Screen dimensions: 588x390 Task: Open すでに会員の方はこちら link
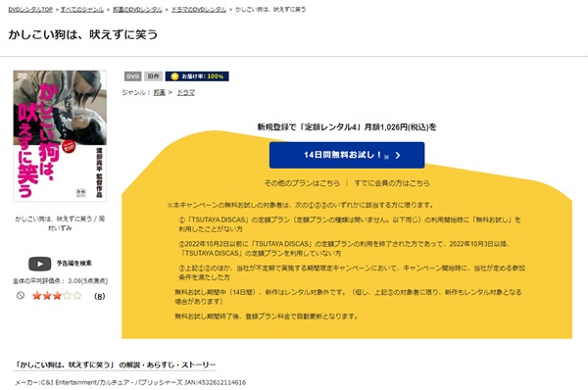tap(392, 183)
